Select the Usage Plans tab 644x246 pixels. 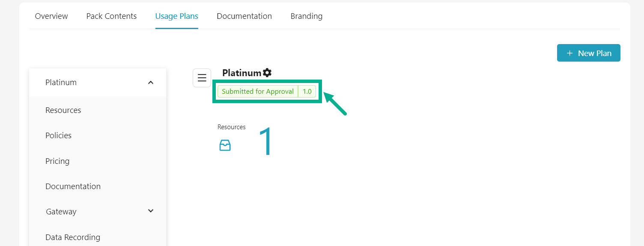[176, 16]
